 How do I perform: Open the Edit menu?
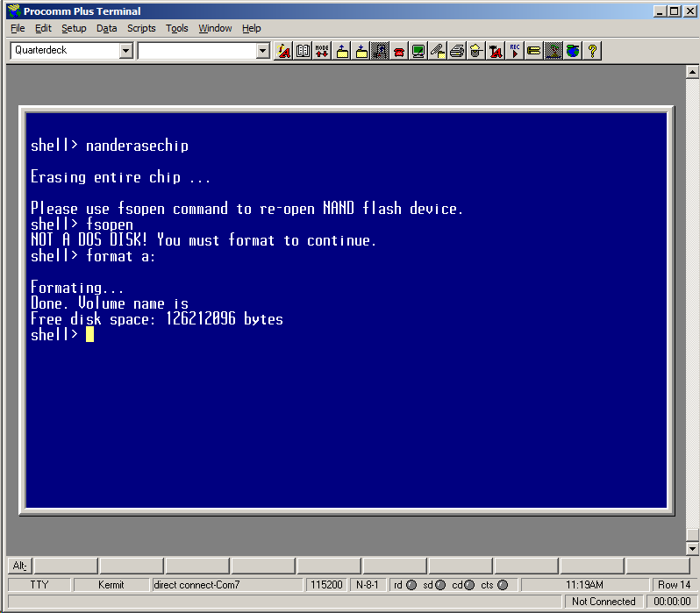point(43,28)
